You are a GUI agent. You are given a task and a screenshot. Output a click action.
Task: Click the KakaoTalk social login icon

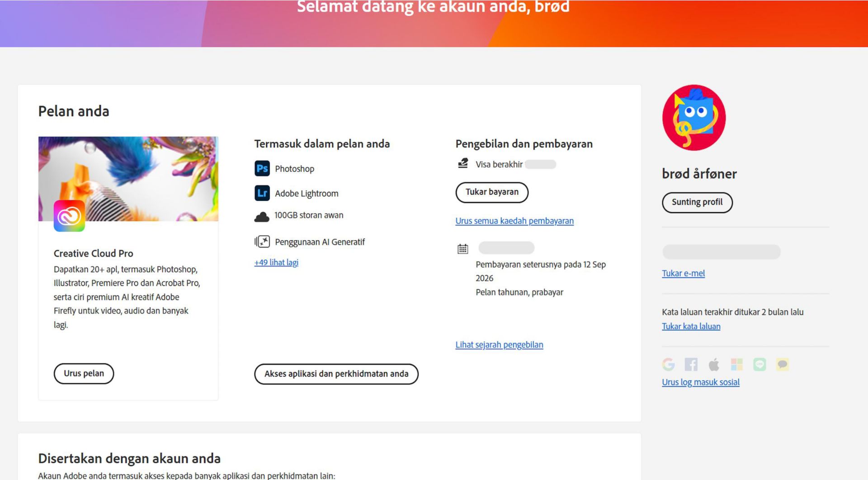(783, 364)
